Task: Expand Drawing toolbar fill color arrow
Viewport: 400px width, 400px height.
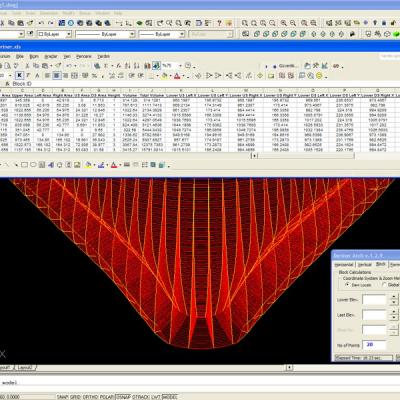Action: (94, 165)
